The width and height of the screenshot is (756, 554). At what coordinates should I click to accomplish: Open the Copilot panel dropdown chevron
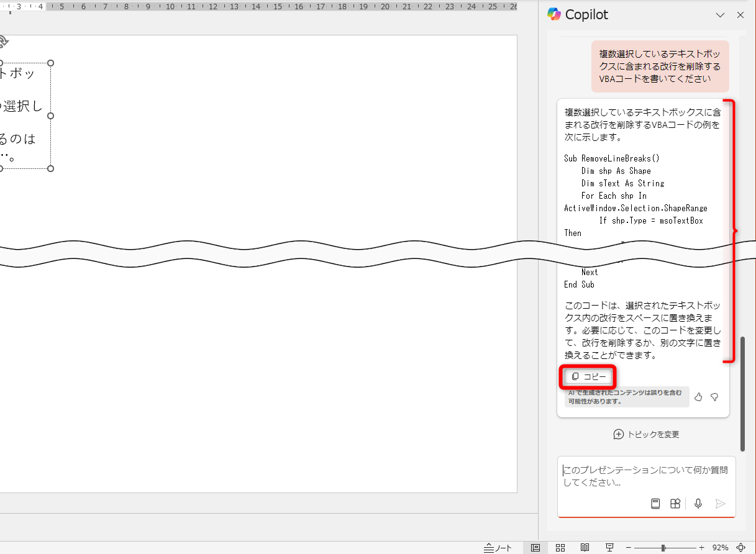[720, 14]
